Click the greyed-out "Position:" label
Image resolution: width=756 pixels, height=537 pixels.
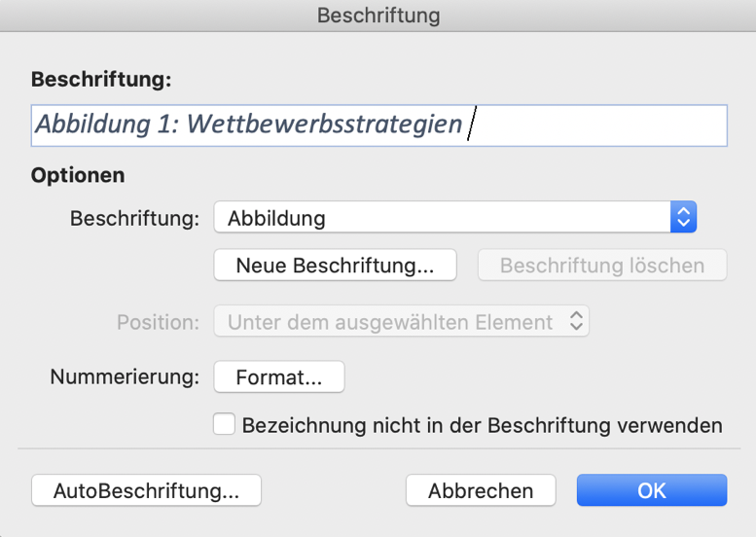pos(158,322)
